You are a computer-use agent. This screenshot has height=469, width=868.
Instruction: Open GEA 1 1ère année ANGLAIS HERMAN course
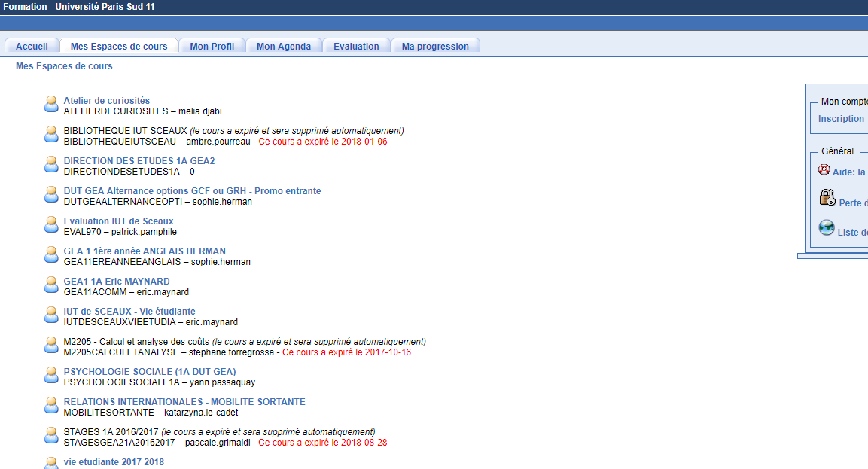(145, 251)
